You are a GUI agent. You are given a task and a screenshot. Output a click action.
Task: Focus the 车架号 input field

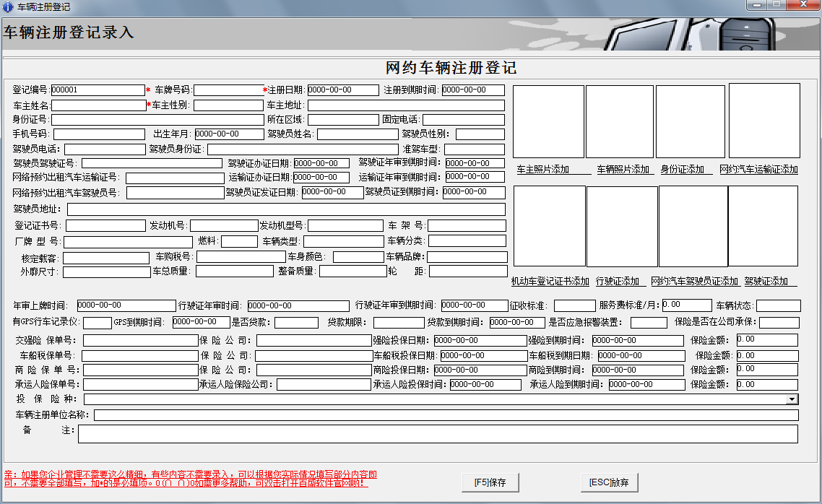click(467, 226)
